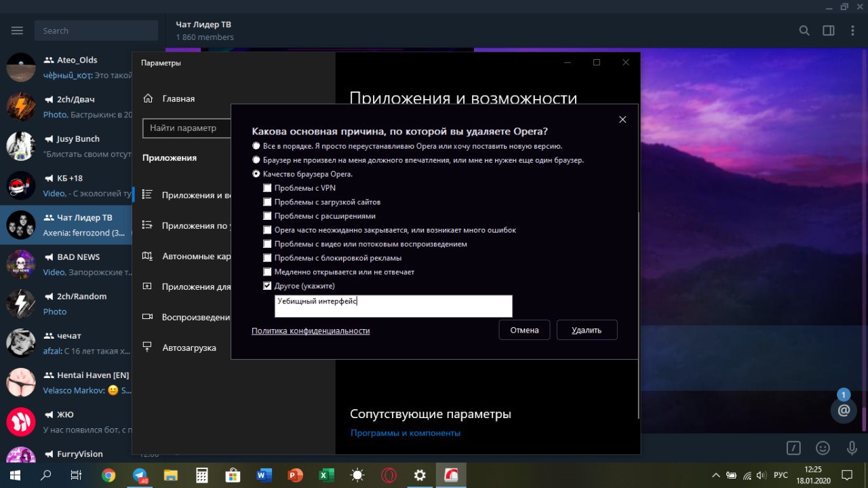Open Opera from the taskbar

point(389,475)
